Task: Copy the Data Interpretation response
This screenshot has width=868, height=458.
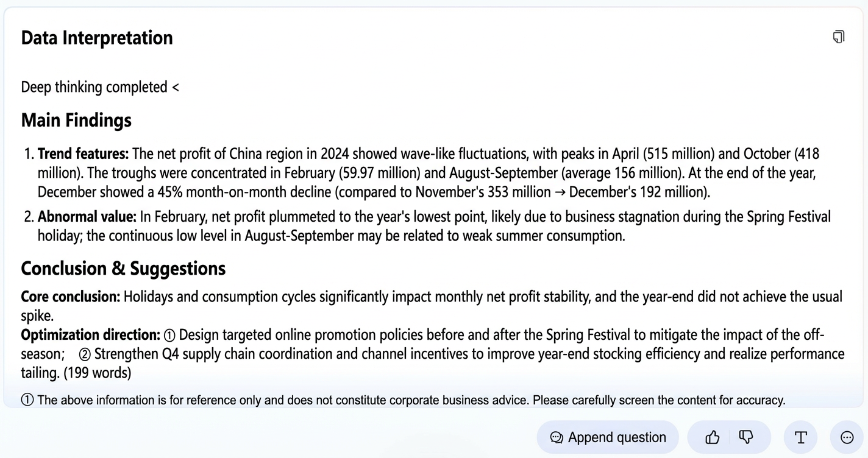Action: click(x=839, y=37)
